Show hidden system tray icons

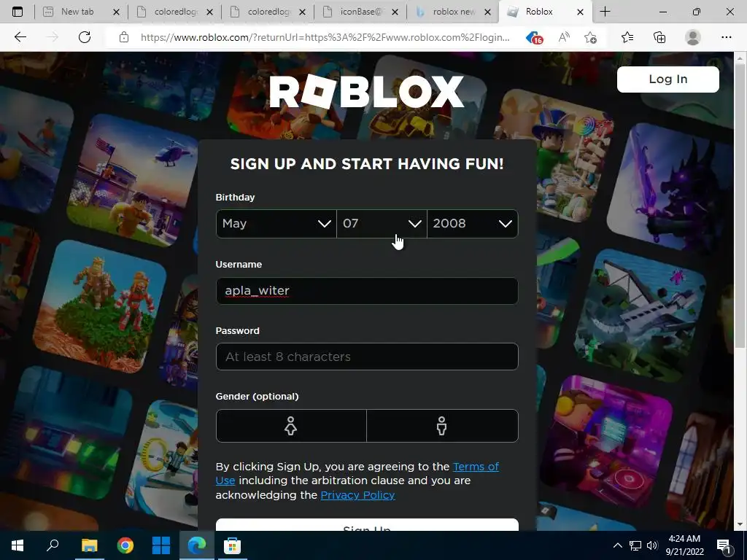tap(617, 545)
